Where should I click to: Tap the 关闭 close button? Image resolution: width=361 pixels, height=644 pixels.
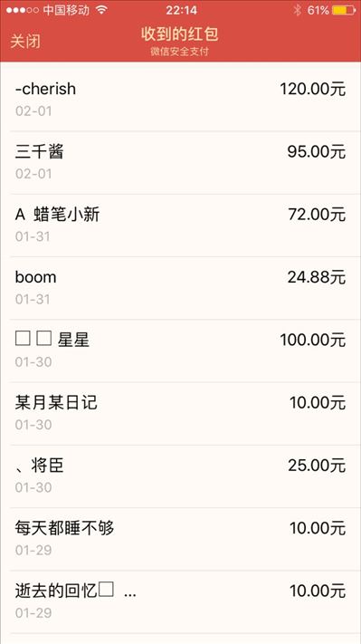pyautogui.click(x=25, y=41)
